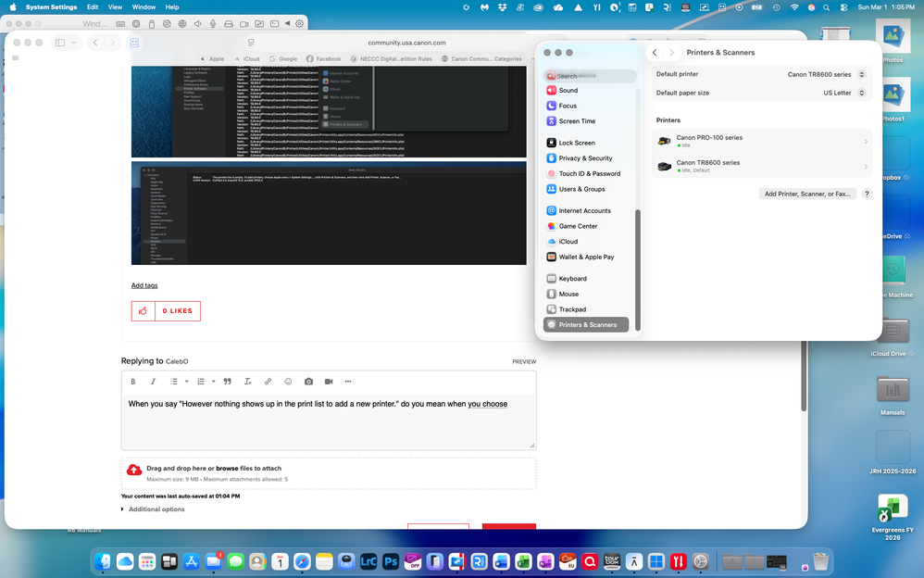Open Finder from the Dock
924x578 pixels.
click(103, 561)
